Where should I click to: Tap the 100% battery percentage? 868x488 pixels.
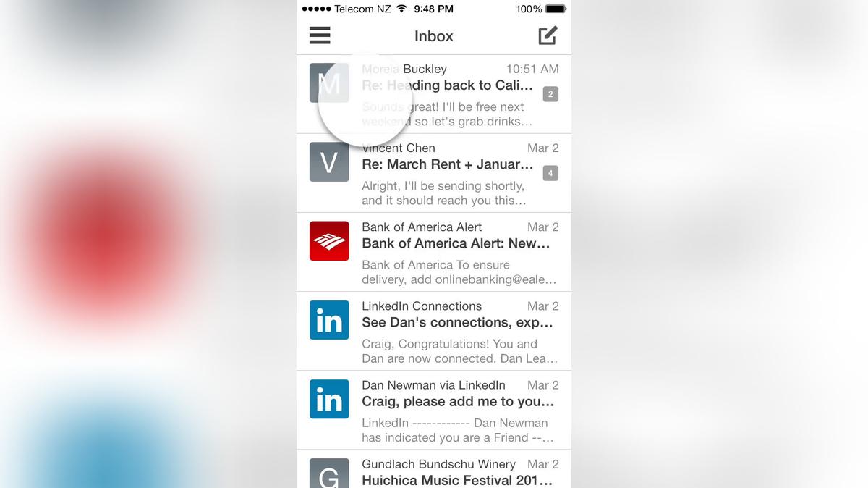click(529, 9)
